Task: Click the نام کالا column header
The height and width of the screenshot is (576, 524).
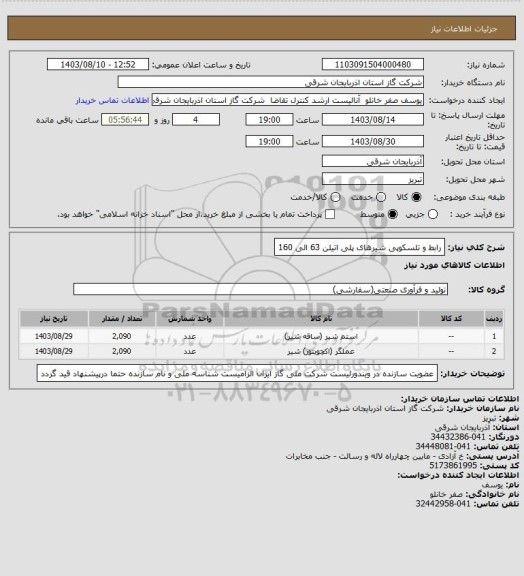Action: click(x=321, y=318)
